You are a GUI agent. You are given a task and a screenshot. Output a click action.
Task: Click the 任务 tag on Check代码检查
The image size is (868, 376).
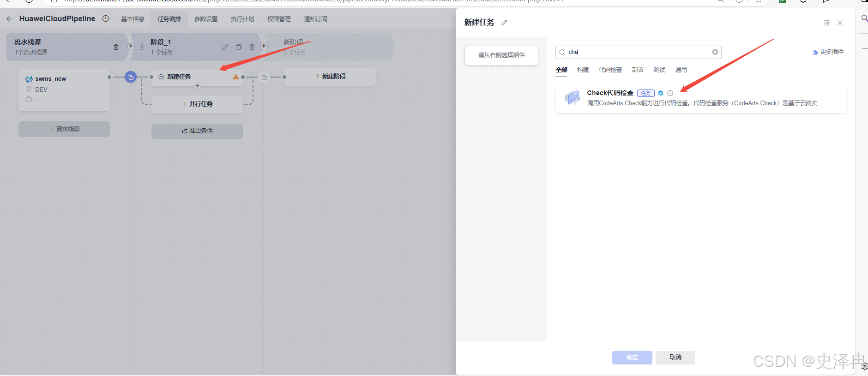[x=646, y=93]
